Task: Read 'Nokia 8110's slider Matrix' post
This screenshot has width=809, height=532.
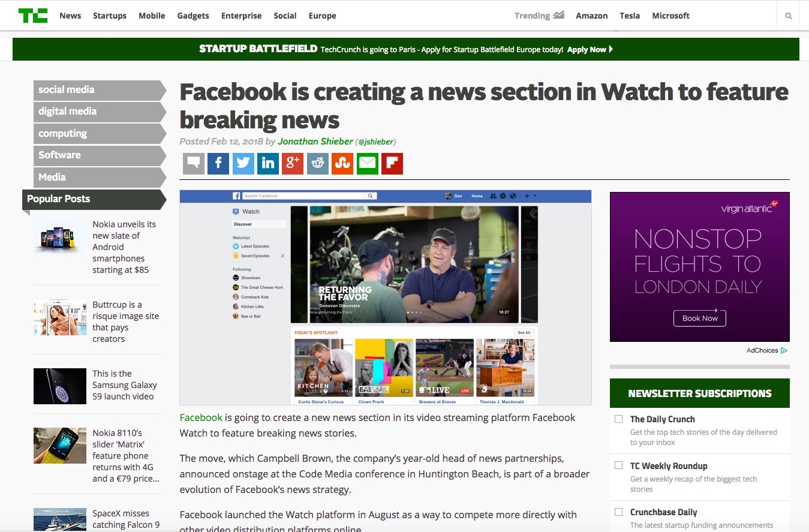Action: point(125,456)
